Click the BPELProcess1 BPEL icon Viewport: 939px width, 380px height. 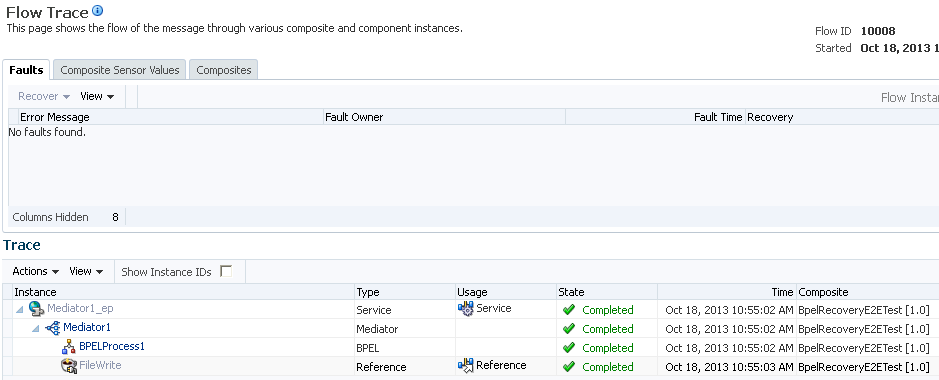coord(69,347)
